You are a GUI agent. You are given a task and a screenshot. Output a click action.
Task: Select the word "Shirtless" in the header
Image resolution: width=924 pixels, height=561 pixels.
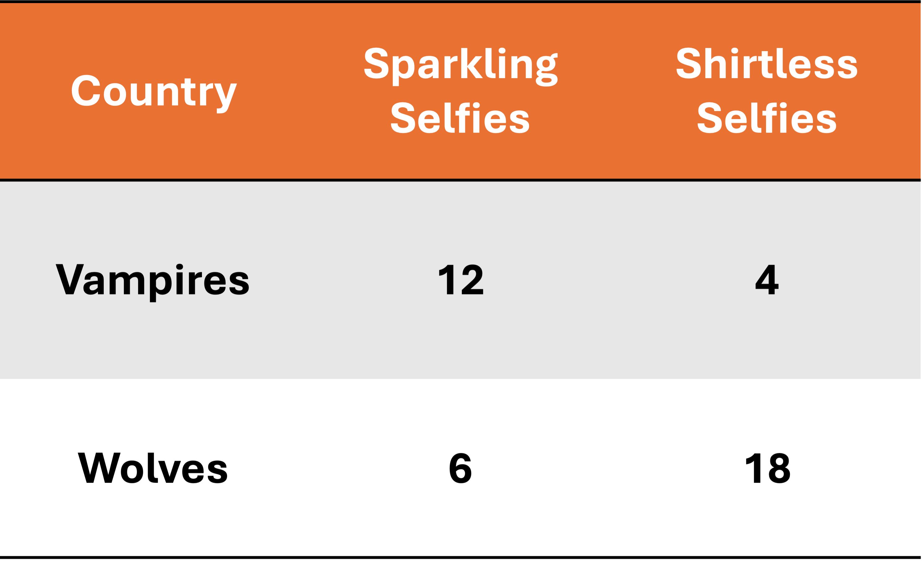coord(767,64)
